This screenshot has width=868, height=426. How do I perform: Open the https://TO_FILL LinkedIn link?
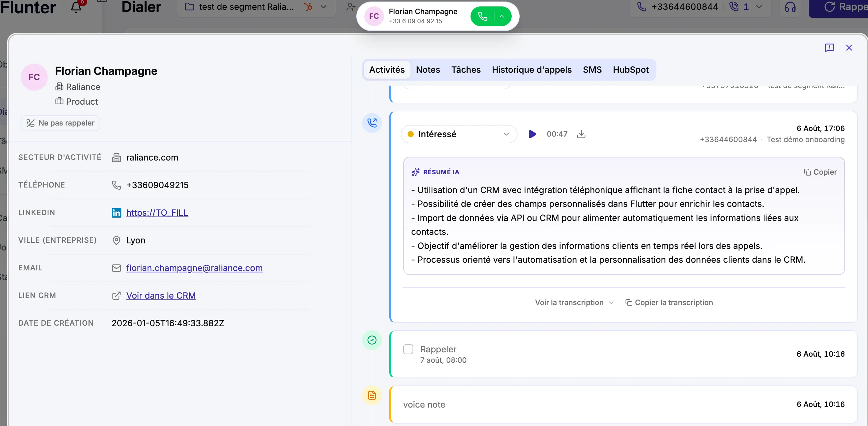pos(157,213)
